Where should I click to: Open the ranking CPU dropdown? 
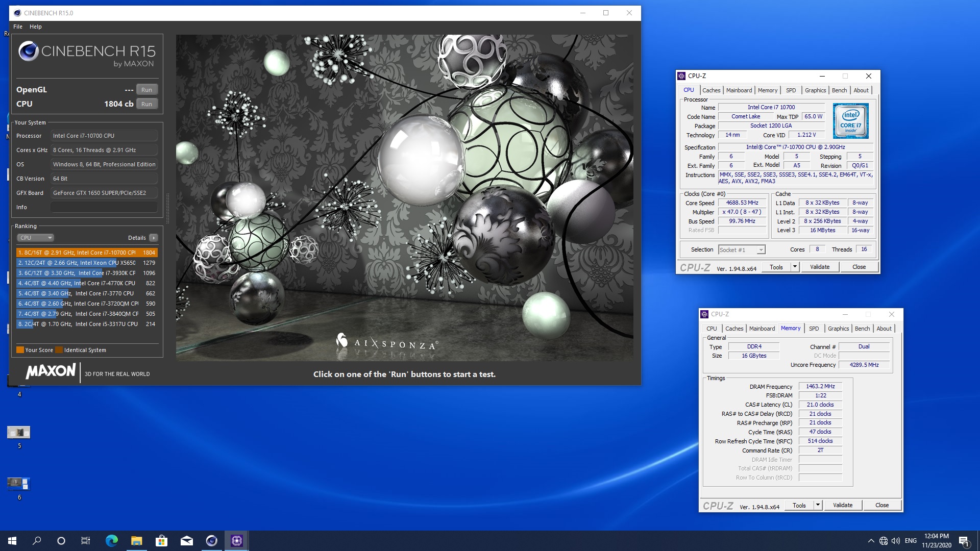36,238
